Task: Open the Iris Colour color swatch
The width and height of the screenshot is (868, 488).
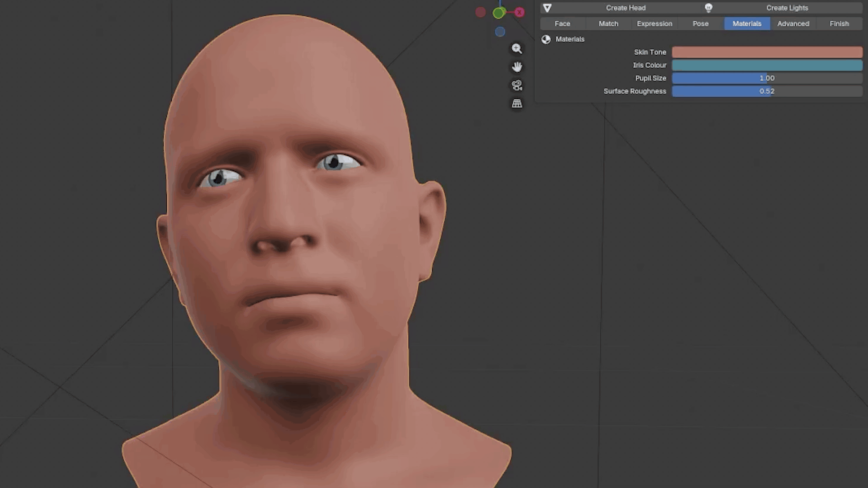Action: [767, 65]
